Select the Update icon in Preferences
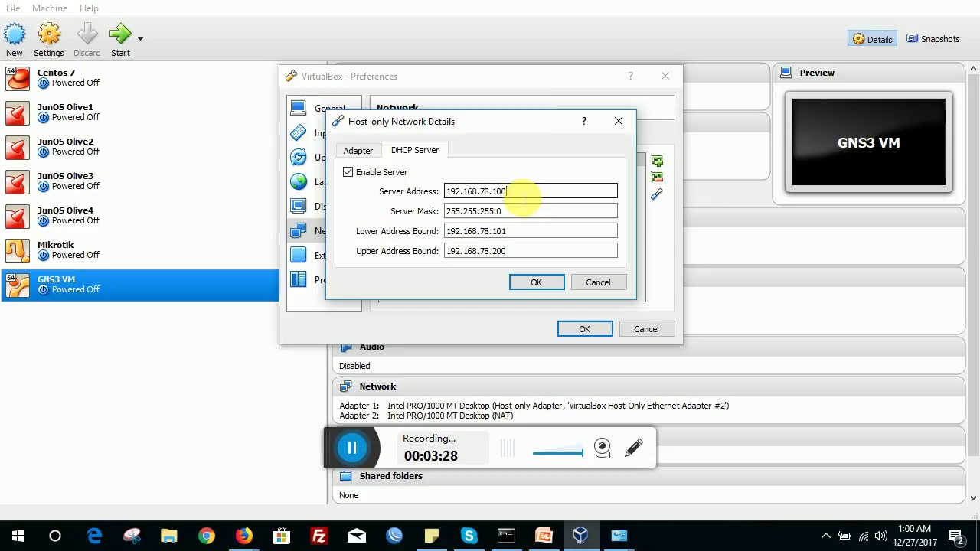 click(299, 157)
